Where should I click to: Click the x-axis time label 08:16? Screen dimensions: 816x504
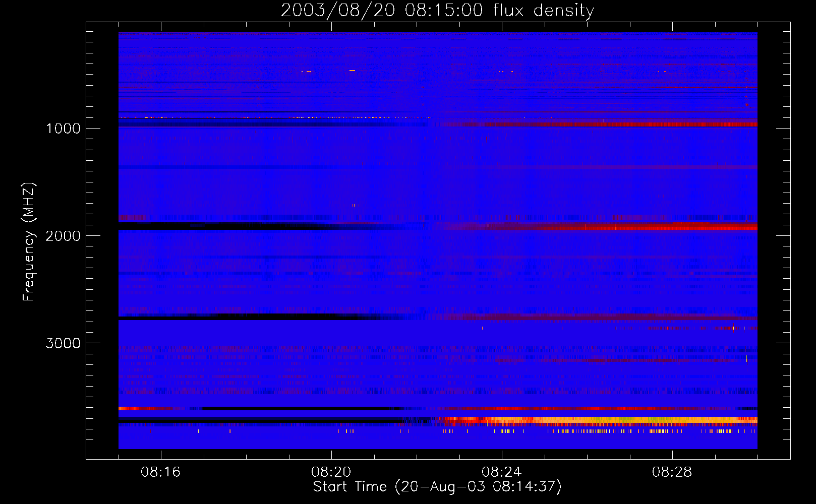(161, 472)
